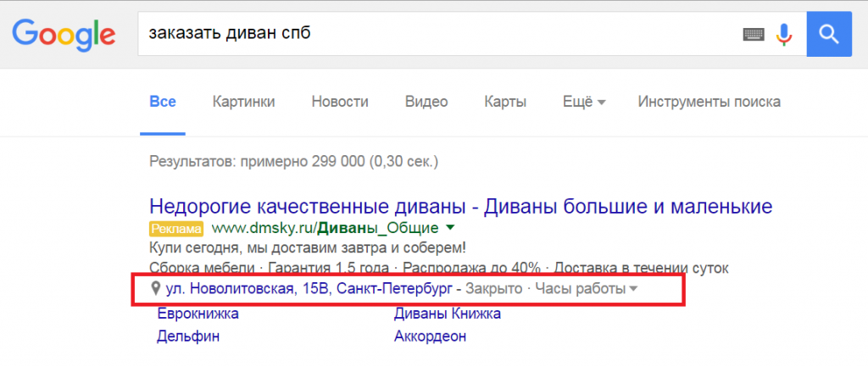Screen dimensions: 868x367
Task: Click the green arrow next to dmsky.ru URL
Action: coord(450,227)
